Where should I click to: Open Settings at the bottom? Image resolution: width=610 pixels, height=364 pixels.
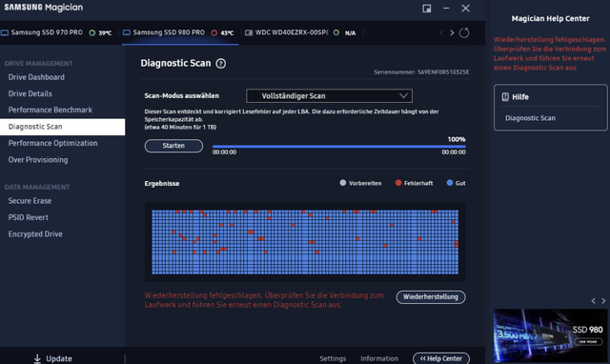tap(333, 358)
